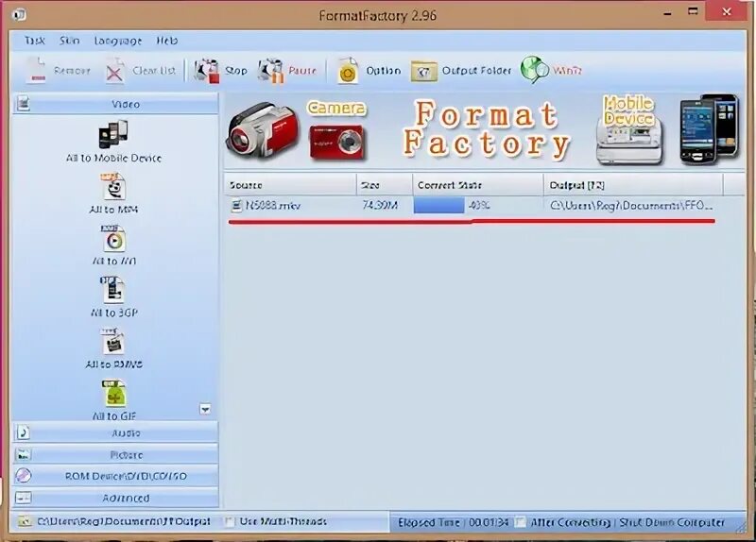Image resolution: width=756 pixels, height=542 pixels.
Task: Click the Source column header
Action: coord(290,185)
